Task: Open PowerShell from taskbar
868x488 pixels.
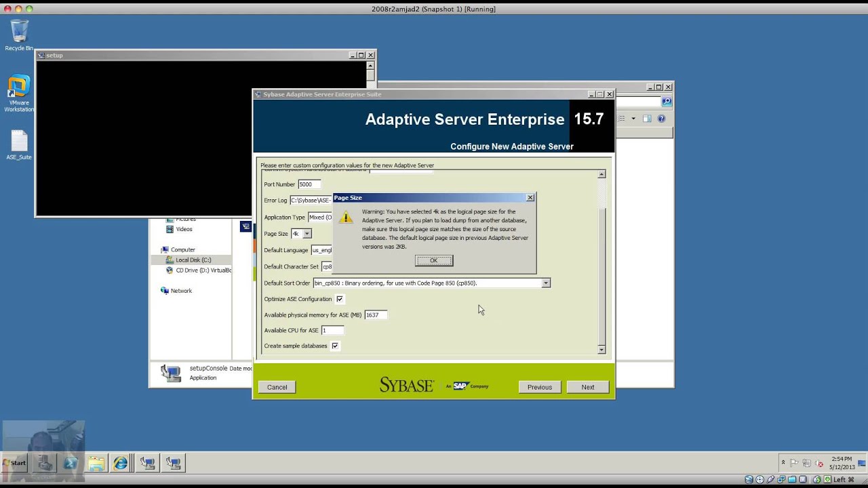Action: pyautogui.click(x=71, y=463)
